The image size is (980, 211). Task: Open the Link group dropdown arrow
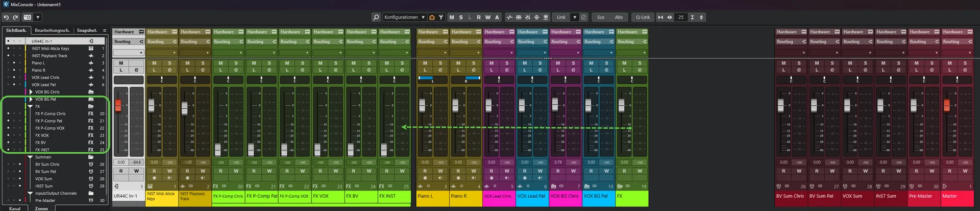tap(575, 17)
